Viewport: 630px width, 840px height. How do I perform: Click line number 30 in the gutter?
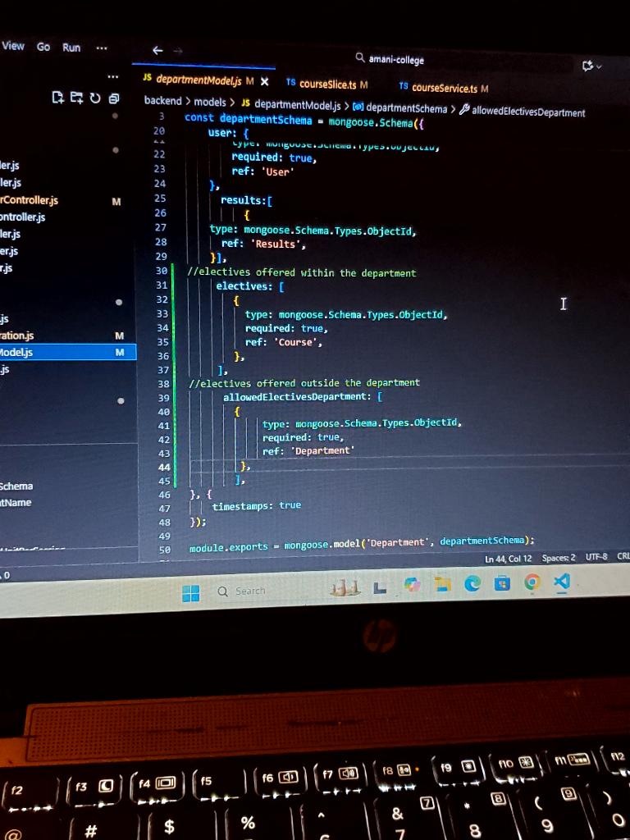coord(160,271)
